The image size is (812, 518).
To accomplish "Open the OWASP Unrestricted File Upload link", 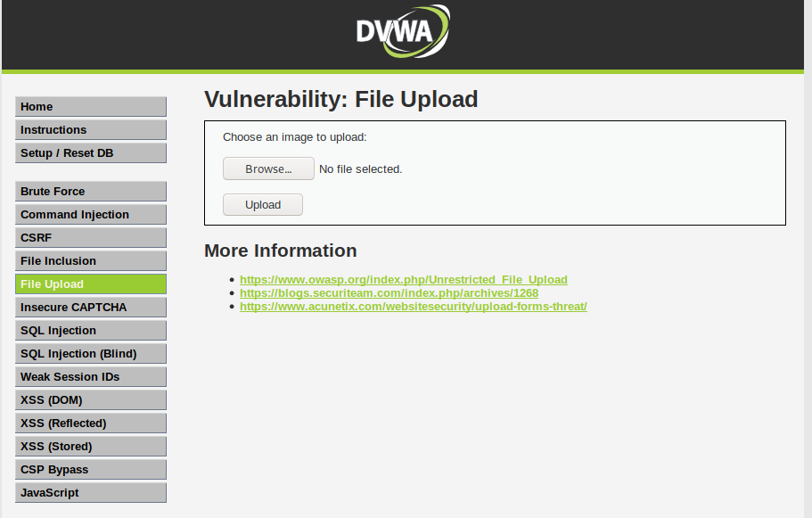I will click(404, 280).
